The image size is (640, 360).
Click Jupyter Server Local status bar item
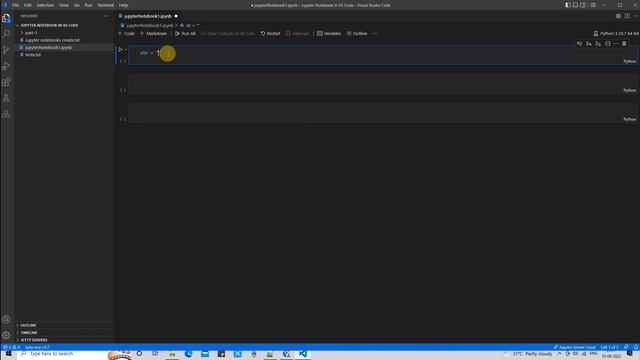click(x=574, y=347)
